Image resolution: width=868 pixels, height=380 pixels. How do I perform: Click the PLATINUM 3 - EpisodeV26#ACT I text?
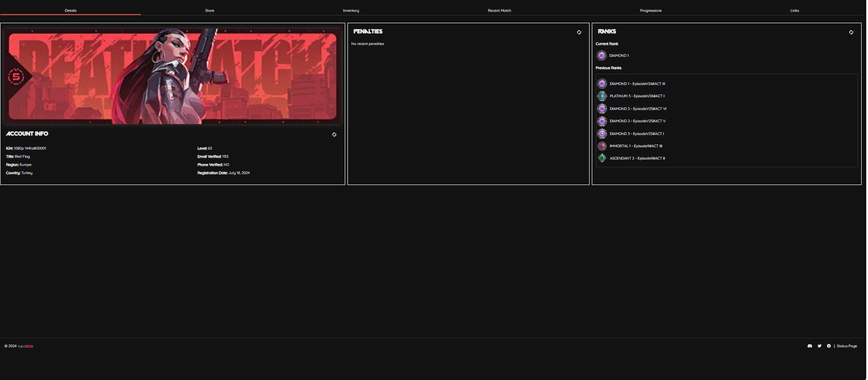[x=637, y=96]
